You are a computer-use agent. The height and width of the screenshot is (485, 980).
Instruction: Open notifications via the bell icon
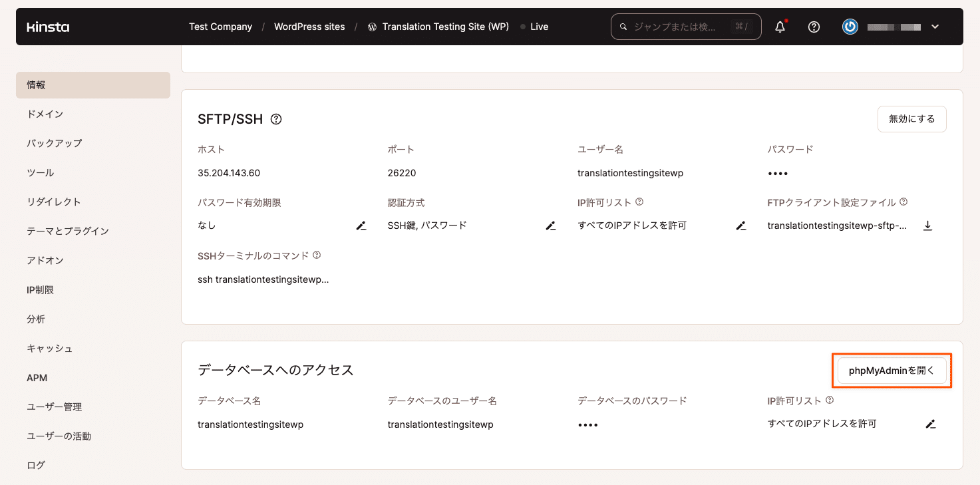point(779,27)
